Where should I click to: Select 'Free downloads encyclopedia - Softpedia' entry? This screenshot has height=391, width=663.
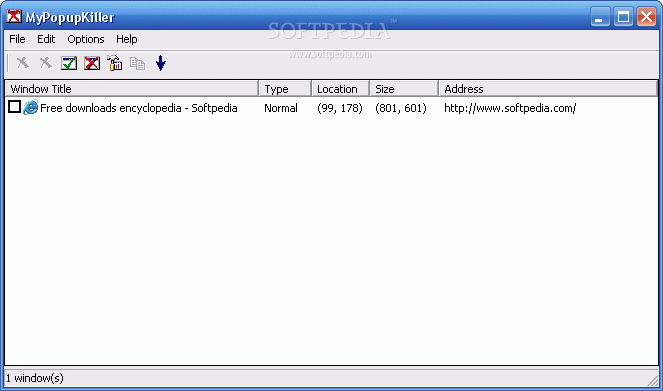[139, 108]
